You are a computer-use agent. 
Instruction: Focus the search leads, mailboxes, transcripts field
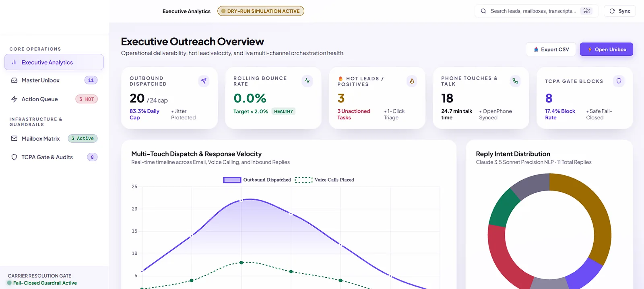click(537, 11)
